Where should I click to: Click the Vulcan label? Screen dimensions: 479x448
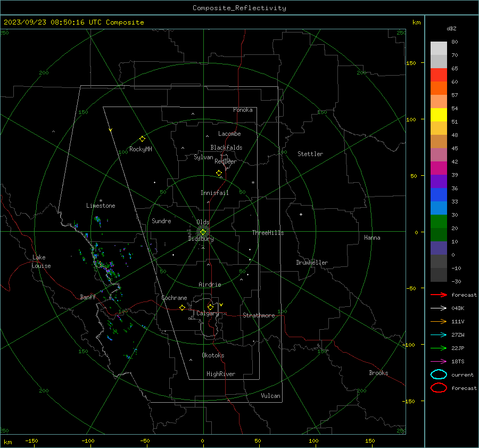271,396
